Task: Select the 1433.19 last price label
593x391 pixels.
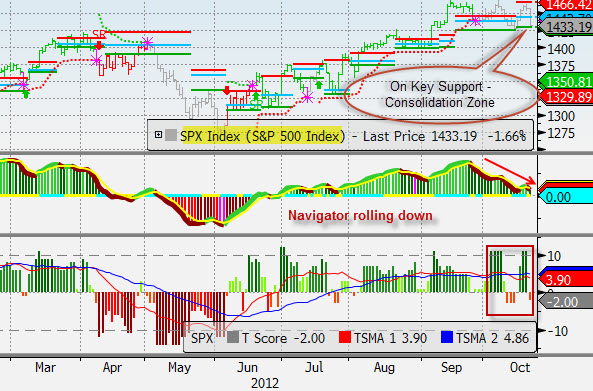Action: 566,27
